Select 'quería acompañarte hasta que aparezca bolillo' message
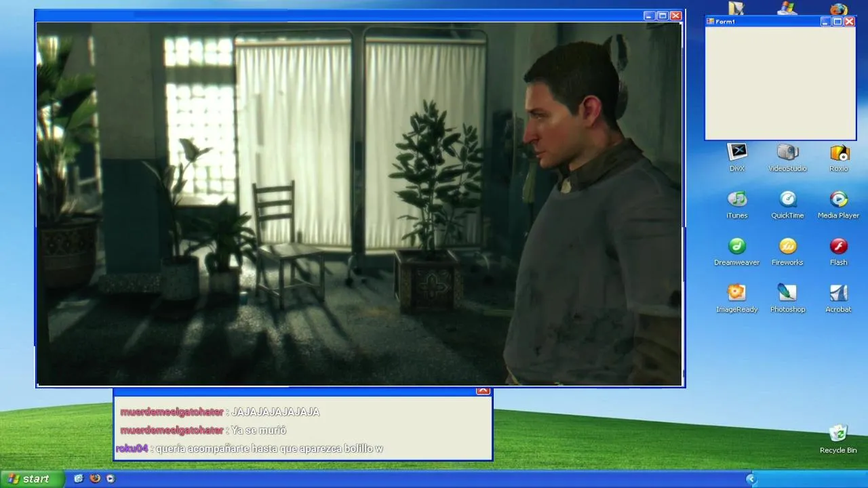Viewport: 868px width, 488px height. click(x=270, y=449)
